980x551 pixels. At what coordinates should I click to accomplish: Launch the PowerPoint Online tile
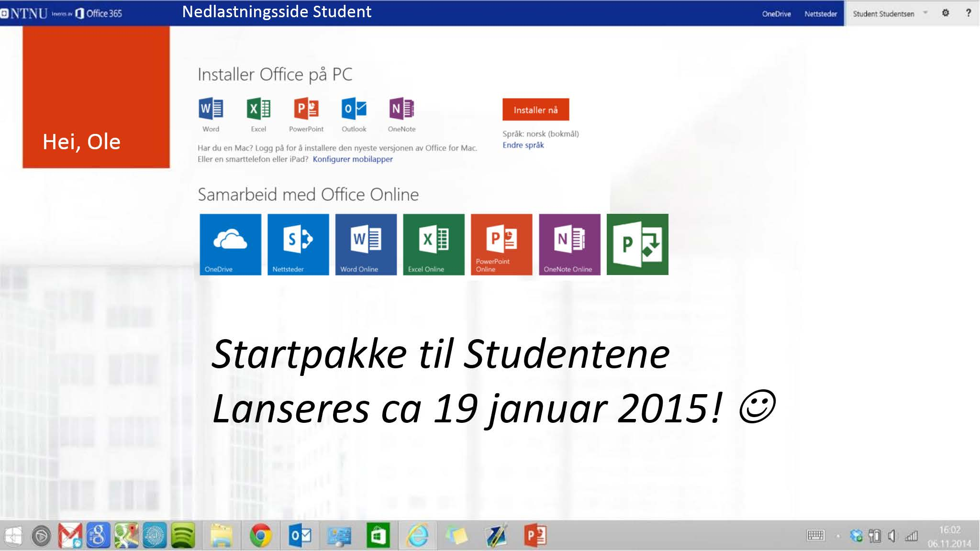pyautogui.click(x=501, y=244)
